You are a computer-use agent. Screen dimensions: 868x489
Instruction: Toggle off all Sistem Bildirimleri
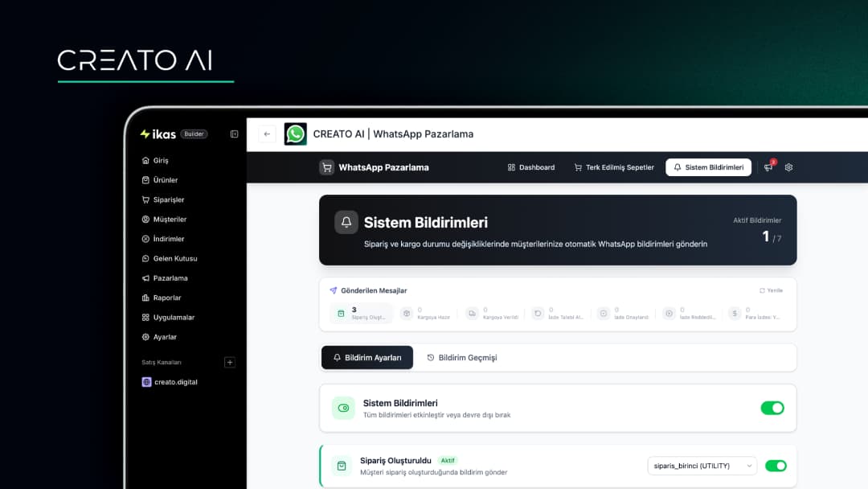(x=772, y=408)
